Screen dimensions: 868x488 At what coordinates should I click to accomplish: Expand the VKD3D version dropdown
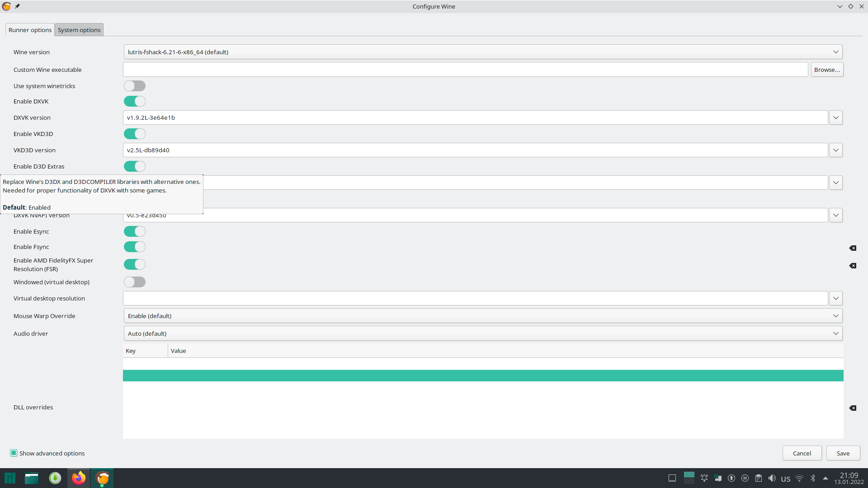coord(836,150)
